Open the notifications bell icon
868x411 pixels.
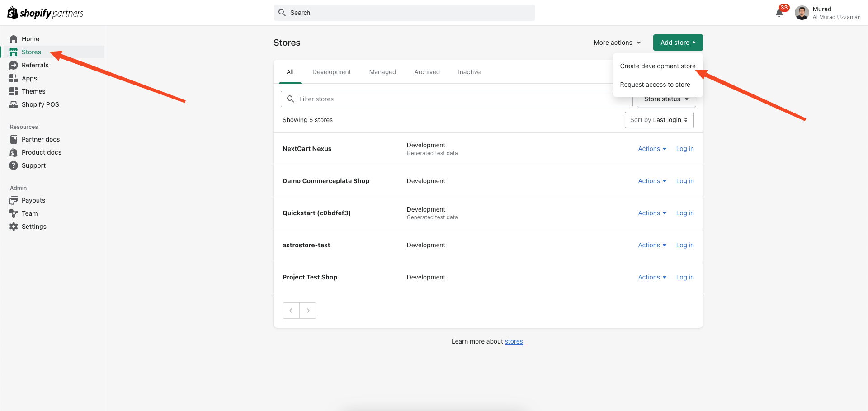tap(779, 13)
